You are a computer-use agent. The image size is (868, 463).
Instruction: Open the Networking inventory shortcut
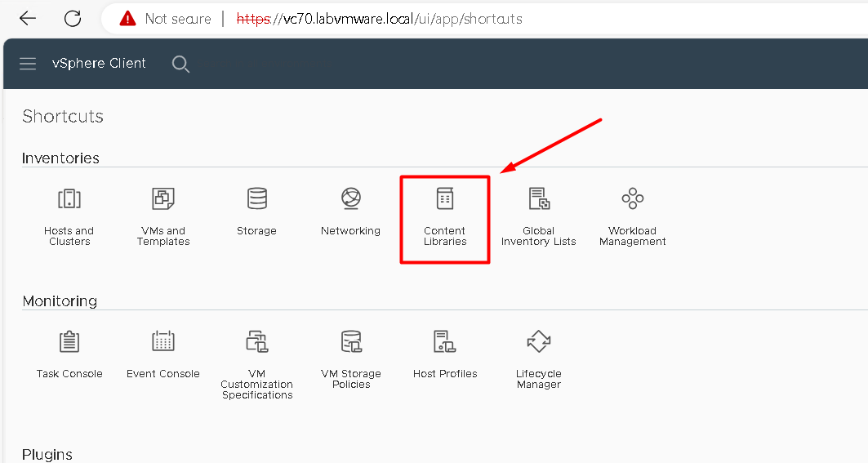point(350,212)
